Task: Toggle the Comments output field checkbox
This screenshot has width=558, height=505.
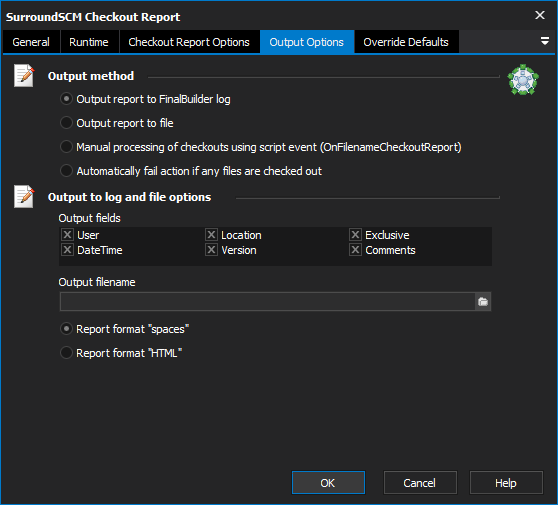Action: (355, 250)
